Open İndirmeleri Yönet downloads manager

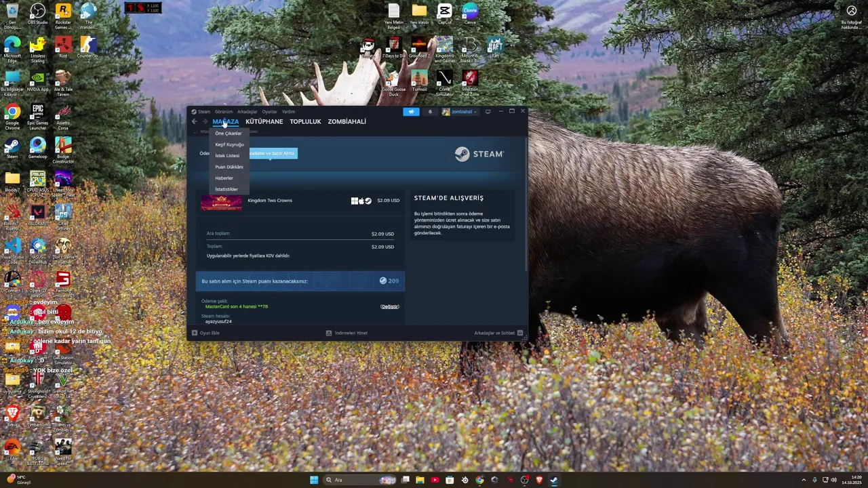pos(347,333)
